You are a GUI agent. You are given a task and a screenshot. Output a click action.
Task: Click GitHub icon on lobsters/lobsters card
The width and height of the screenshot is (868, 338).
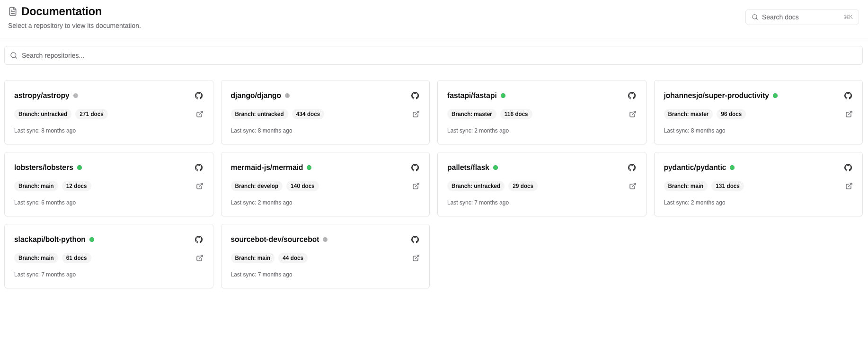(x=199, y=168)
